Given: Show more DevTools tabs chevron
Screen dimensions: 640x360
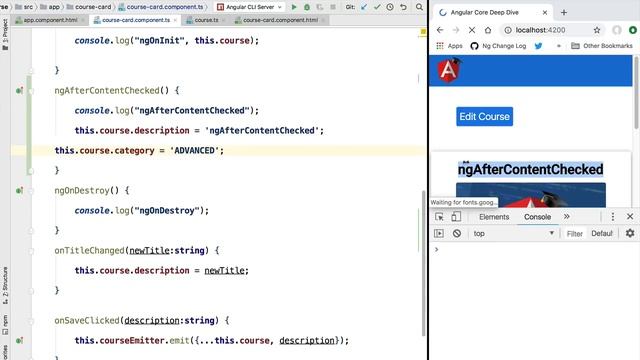Looking at the screenshot, I should pos(567,217).
